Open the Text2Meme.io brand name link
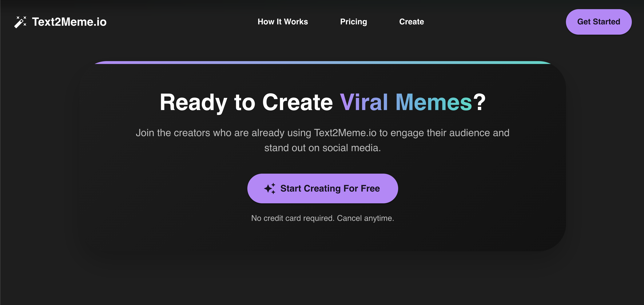The width and height of the screenshot is (644, 305). (x=69, y=22)
